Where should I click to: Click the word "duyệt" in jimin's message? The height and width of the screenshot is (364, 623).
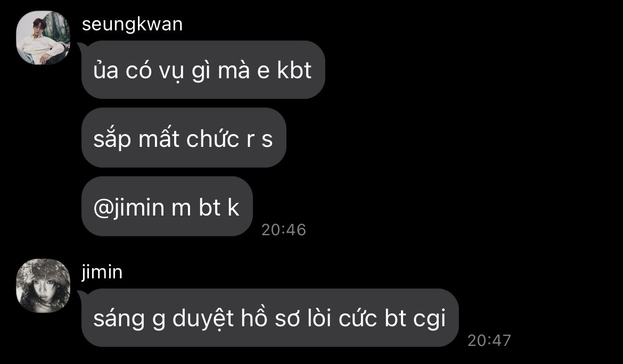(203, 318)
